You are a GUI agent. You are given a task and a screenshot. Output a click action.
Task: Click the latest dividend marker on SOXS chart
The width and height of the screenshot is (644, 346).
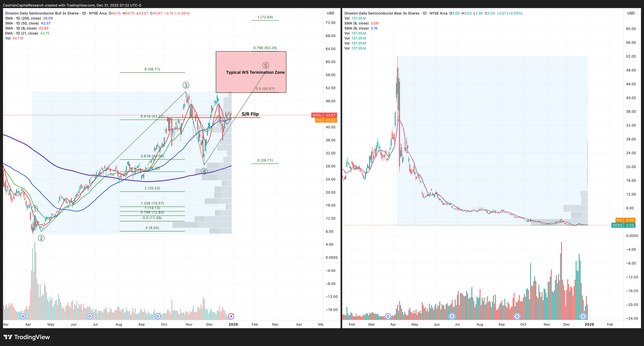(583, 316)
